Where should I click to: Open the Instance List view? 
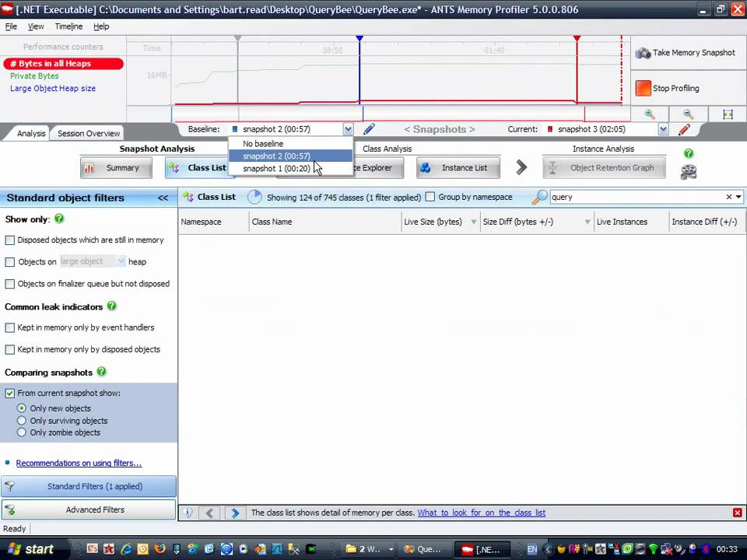pos(458,168)
